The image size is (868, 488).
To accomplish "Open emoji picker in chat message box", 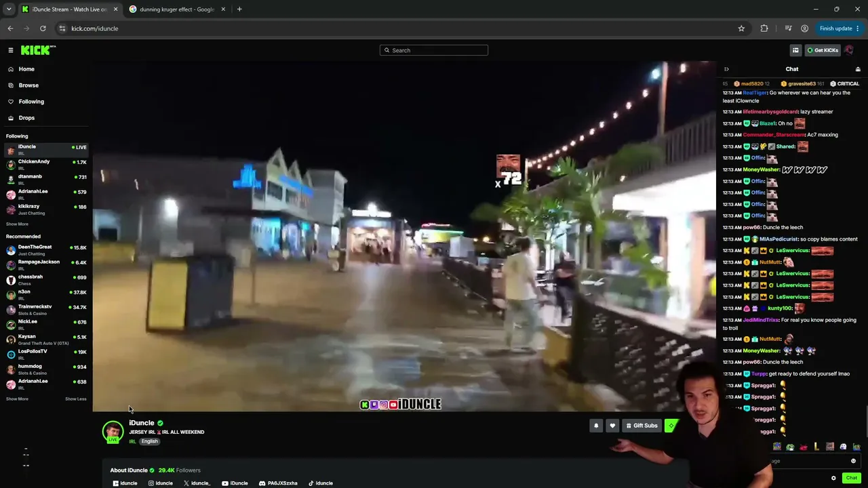I will point(853,461).
